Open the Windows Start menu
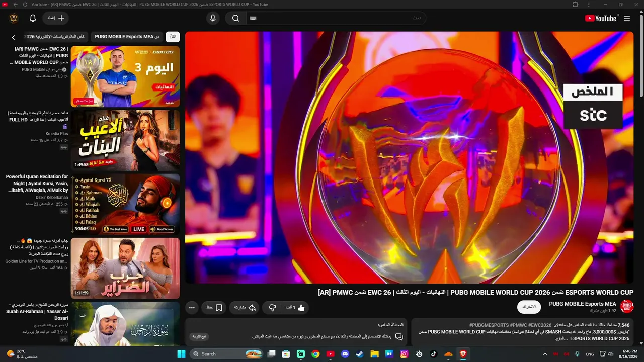Image resolution: width=644 pixels, height=362 pixels. pyautogui.click(x=182, y=354)
